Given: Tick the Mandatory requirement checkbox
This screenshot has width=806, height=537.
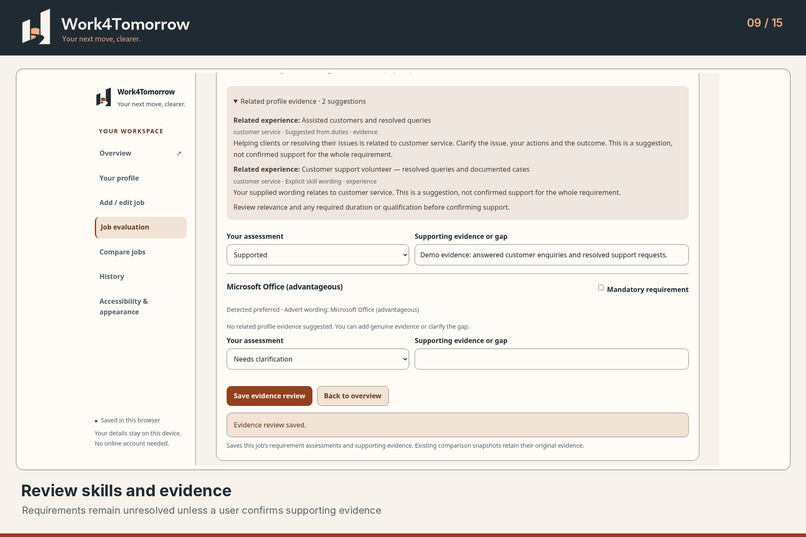Looking at the screenshot, I should click(x=601, y=288).
